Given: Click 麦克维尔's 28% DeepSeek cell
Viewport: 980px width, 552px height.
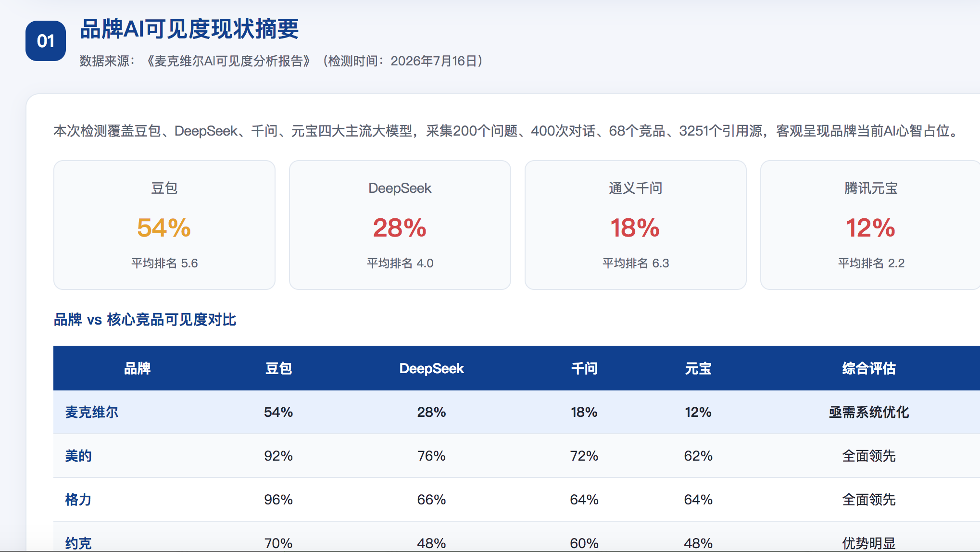Looking at the screenshot, I should point(431,412).
